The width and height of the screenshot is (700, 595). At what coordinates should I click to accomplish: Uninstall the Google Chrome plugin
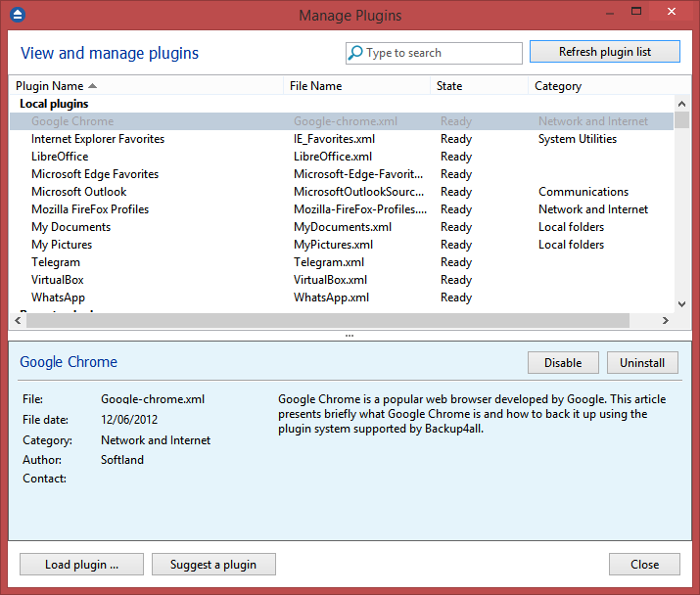[x=642, y=362]
